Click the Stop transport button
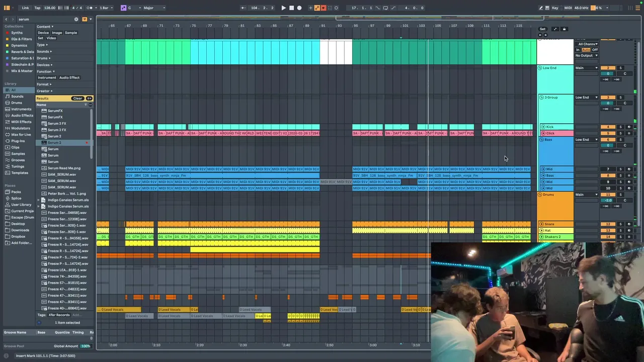This screenshot has width=644, height=362. (x=291, y=8)
